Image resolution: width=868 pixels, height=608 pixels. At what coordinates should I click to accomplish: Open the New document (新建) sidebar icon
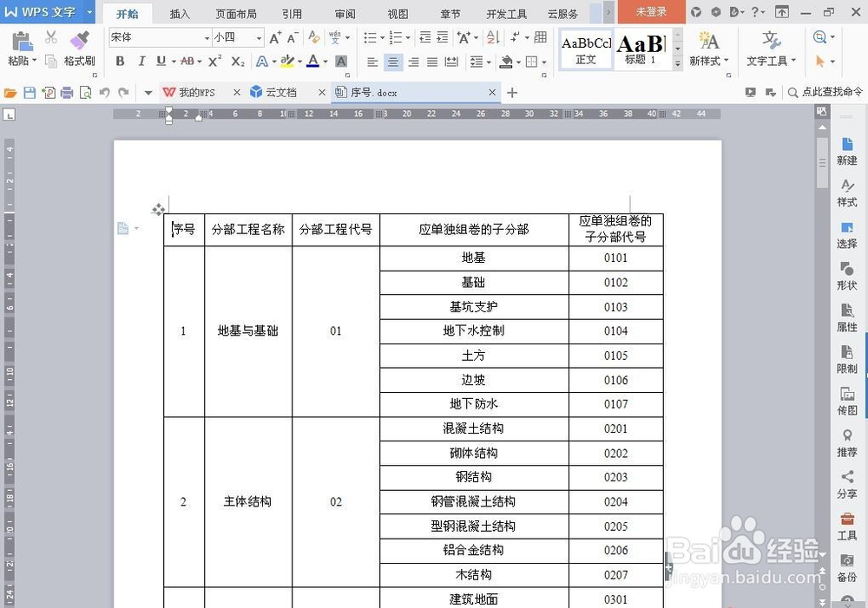pos(846,149)
